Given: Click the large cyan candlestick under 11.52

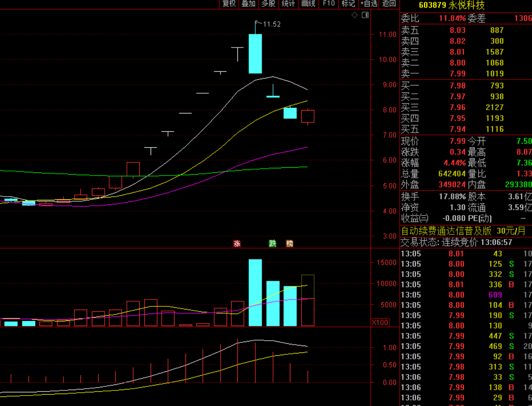Looking at the screenshot, I should (255, 53).
